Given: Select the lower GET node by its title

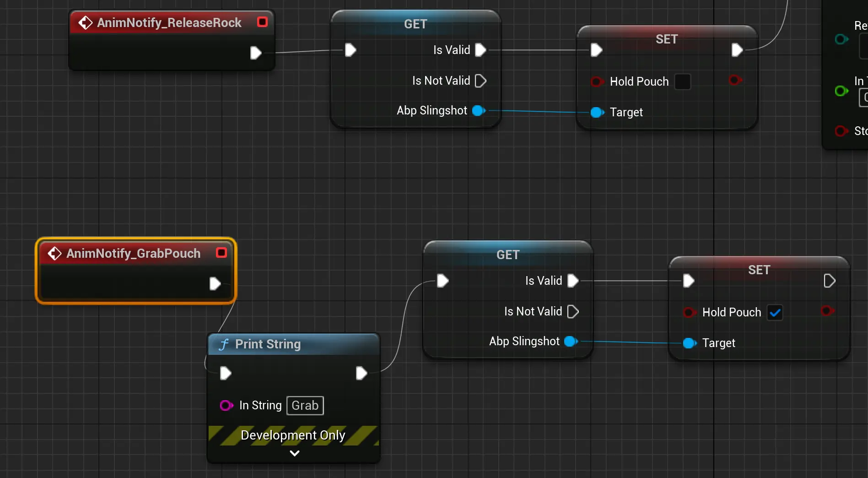Looking at the screenshot, I should tap(507, 255).
